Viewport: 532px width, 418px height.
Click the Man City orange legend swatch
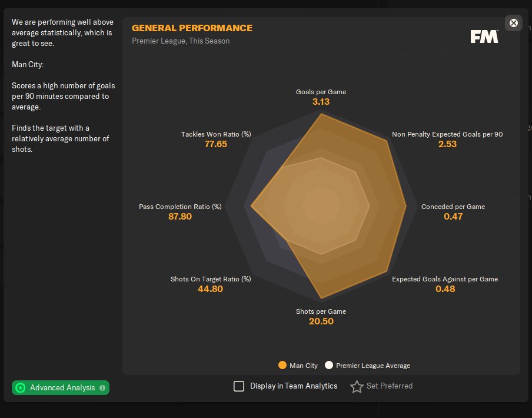282,365
